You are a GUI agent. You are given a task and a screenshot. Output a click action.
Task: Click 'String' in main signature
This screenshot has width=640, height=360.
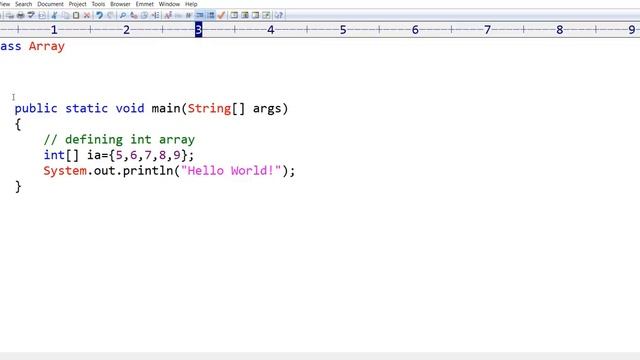click(209, 109)
